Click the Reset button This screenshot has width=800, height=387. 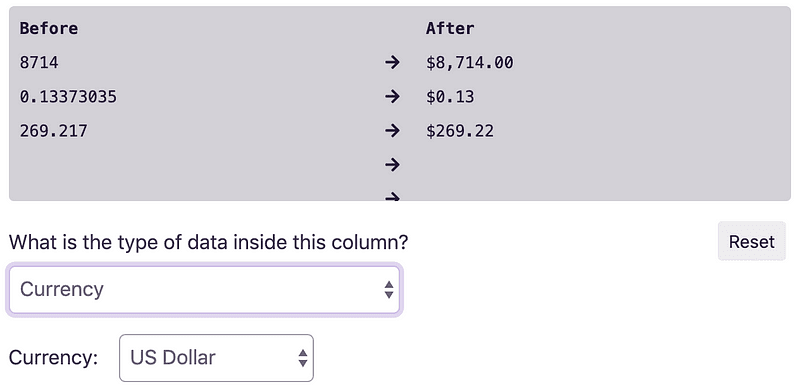[x=752, y=241]
